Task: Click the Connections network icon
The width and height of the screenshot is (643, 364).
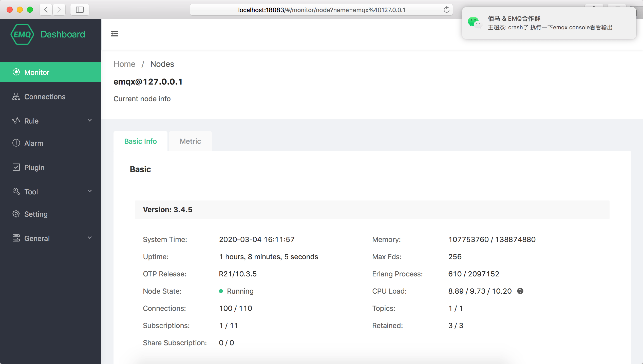Action: (x=16, y=96)
